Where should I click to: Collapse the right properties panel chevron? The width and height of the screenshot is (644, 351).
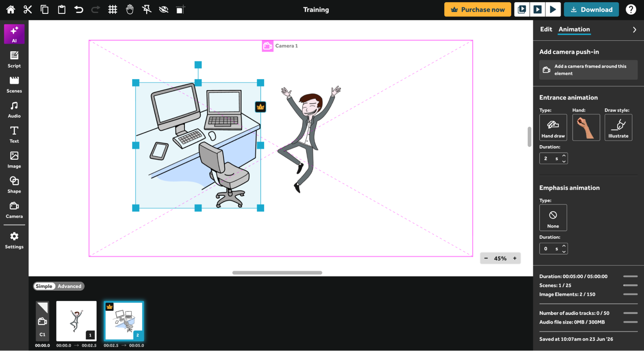click(634, 30)
